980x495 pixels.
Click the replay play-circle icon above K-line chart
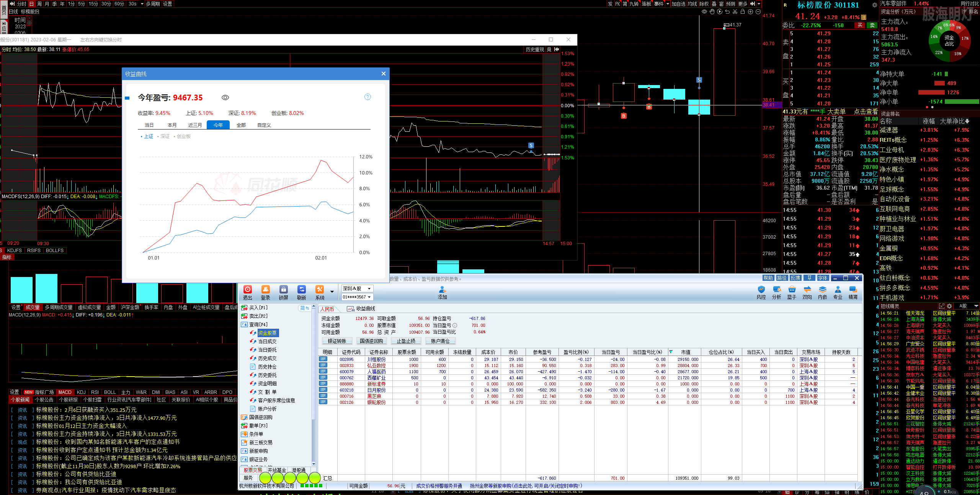coord(719,11)
